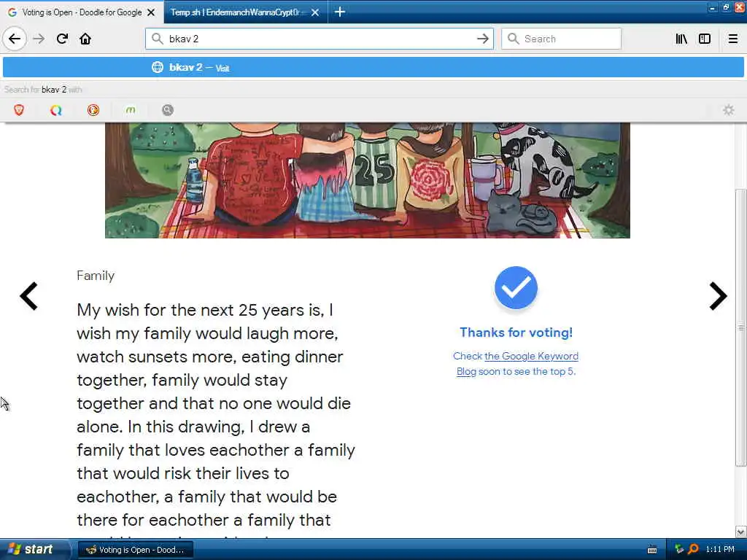Image resolution: width=747 pixels, height=560 pixels.
Task: Search with the Brave engine icon
Action: tap(19, 110)
